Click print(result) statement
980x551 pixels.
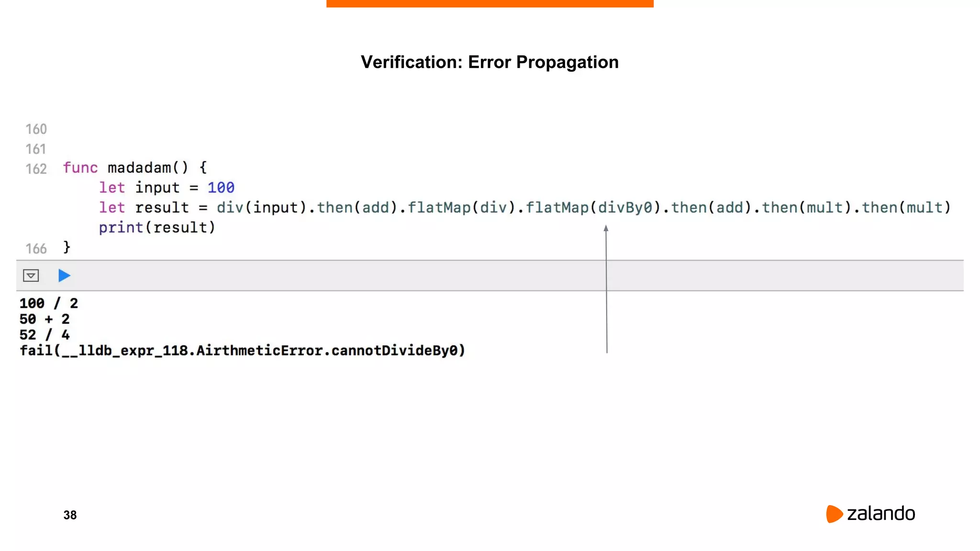pos(157,228)
